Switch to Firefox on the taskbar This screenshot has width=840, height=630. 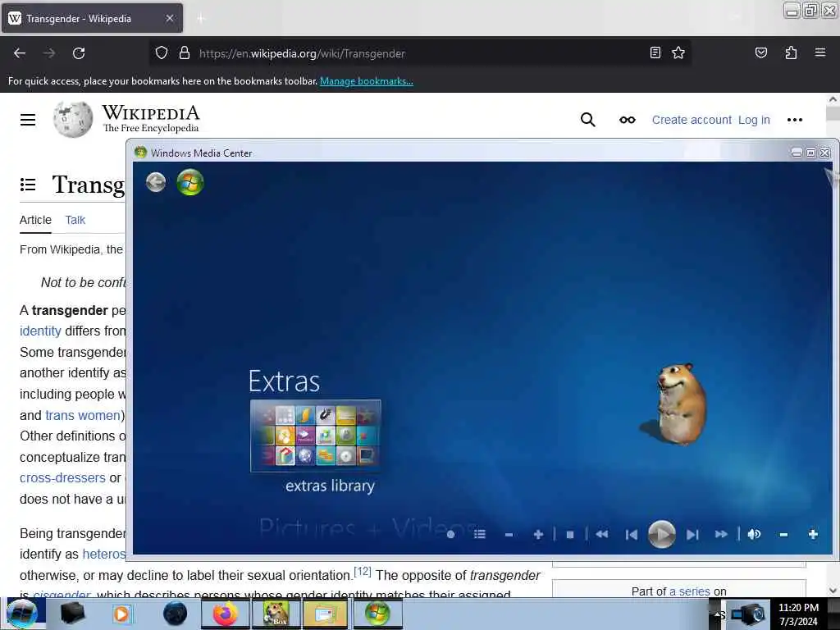[x=225, y=614]
